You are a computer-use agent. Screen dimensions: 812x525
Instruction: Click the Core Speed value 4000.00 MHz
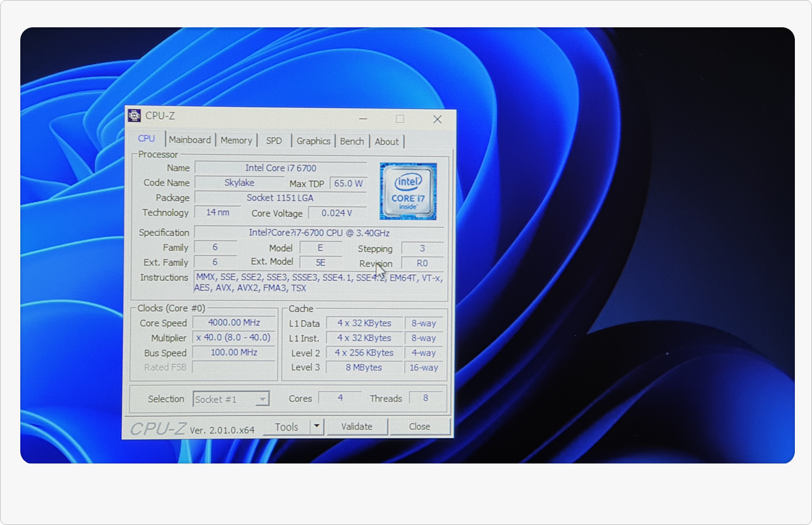(x=234, y=323)
